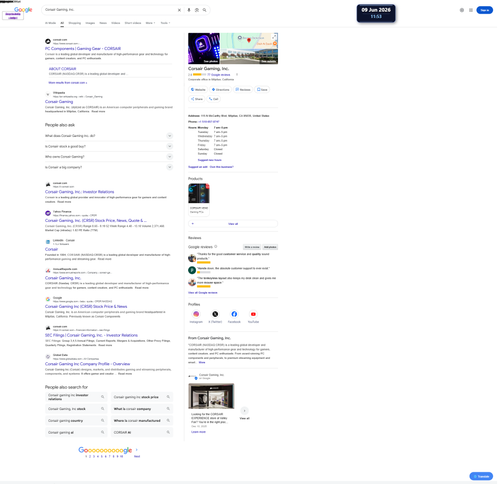Screen dimensions: 500x484
Task: Click the Next page link
Action: 137,456
